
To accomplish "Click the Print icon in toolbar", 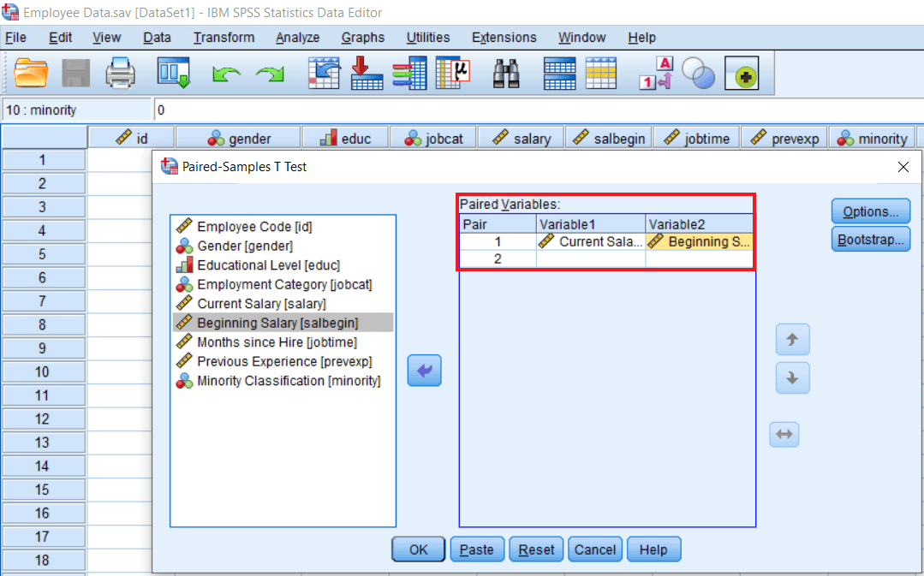I will pos(121,74).
